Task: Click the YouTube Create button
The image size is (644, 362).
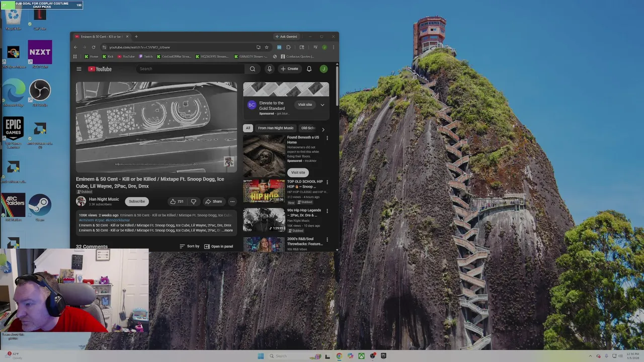Action: pos(290,69)
